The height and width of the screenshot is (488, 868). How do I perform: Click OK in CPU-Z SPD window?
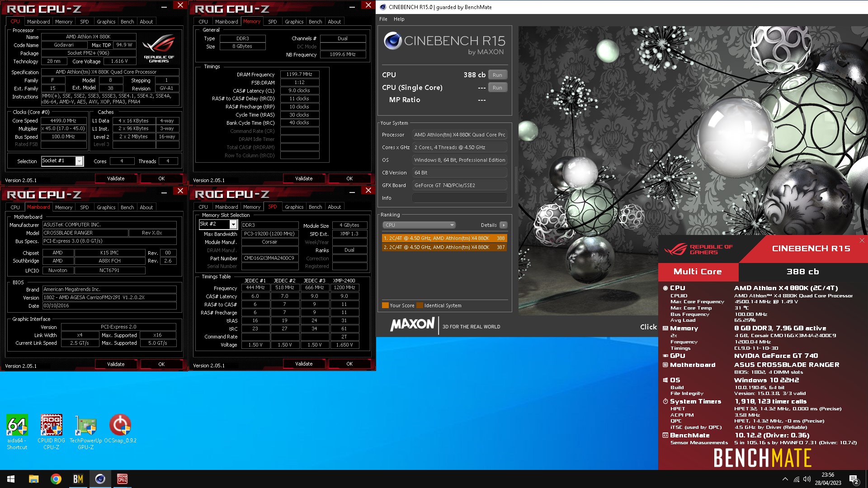point(349,364)
